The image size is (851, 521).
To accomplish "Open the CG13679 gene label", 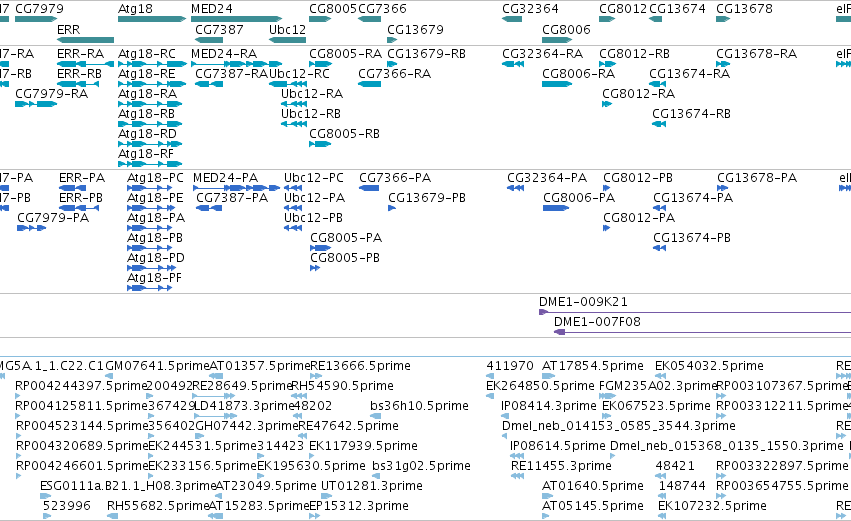I will click(x=415, y=29).
